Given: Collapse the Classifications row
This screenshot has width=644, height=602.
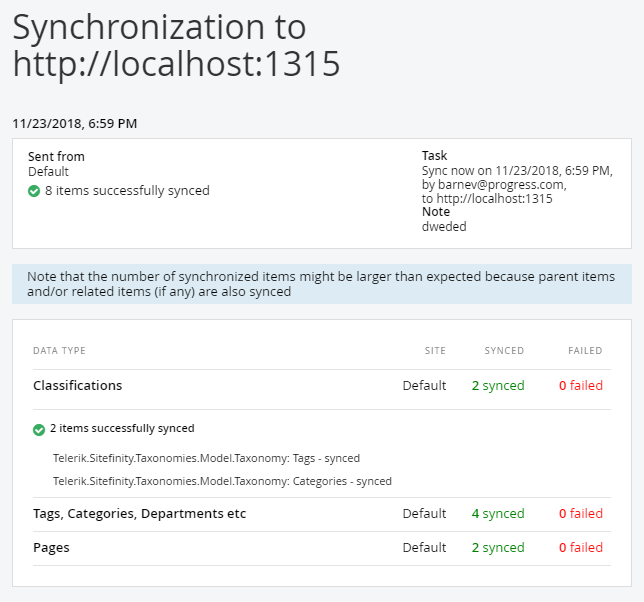Looking at the screenshot, I should click(x=78, y=385).
